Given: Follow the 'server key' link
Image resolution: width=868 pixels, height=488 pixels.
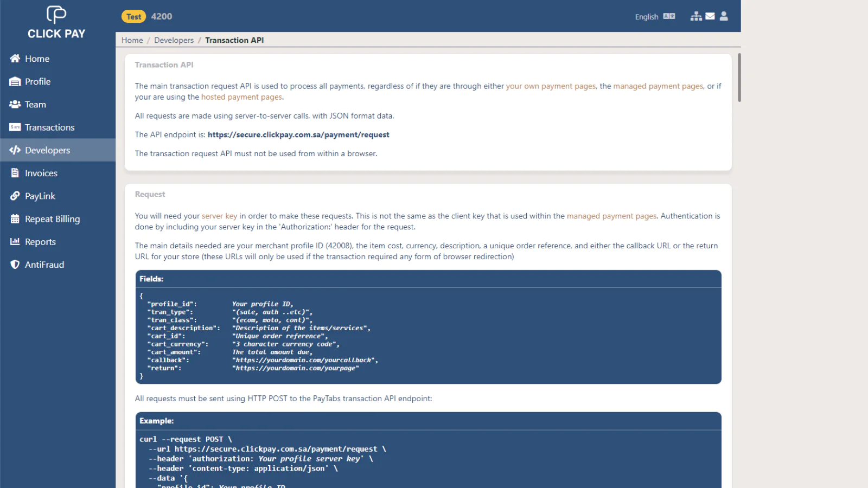Looking at the screenshot, I should point(219,216).
